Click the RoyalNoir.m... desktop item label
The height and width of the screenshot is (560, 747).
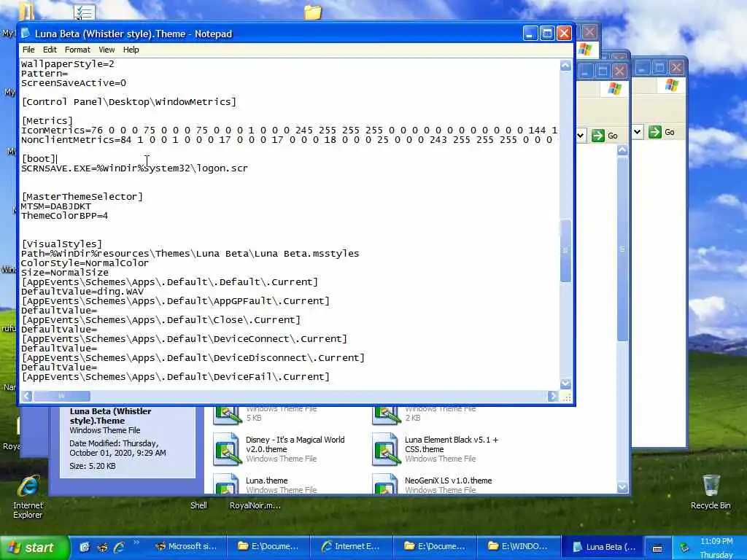pyautogui.click(x=255, y=505)
